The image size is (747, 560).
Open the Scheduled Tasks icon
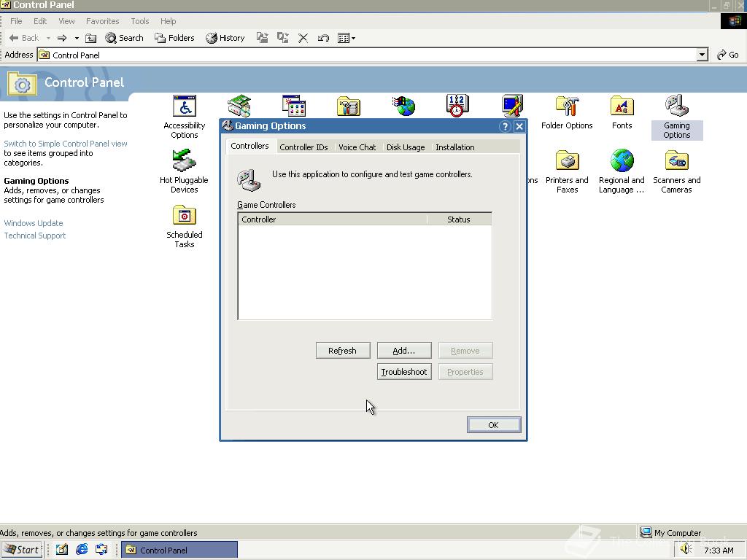[185, 226]
